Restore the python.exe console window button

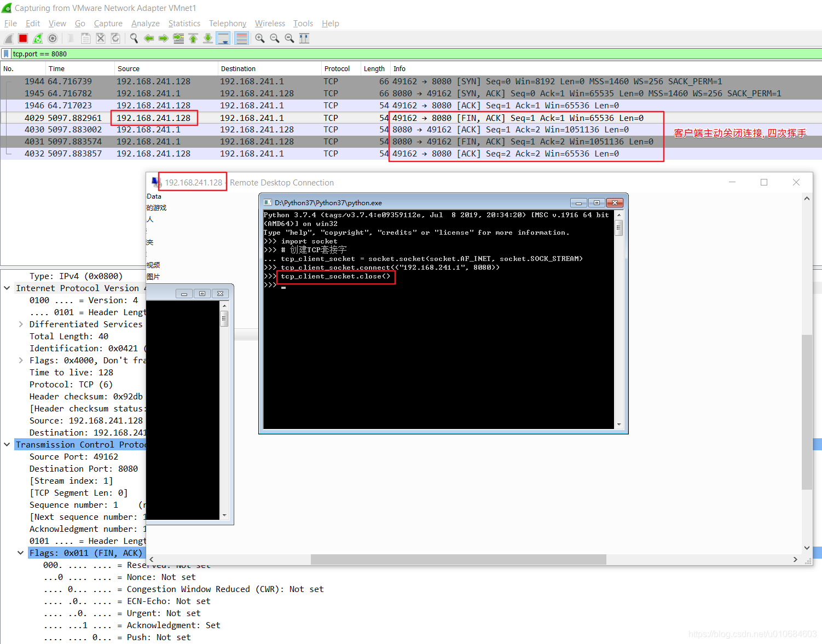(597, 202)
